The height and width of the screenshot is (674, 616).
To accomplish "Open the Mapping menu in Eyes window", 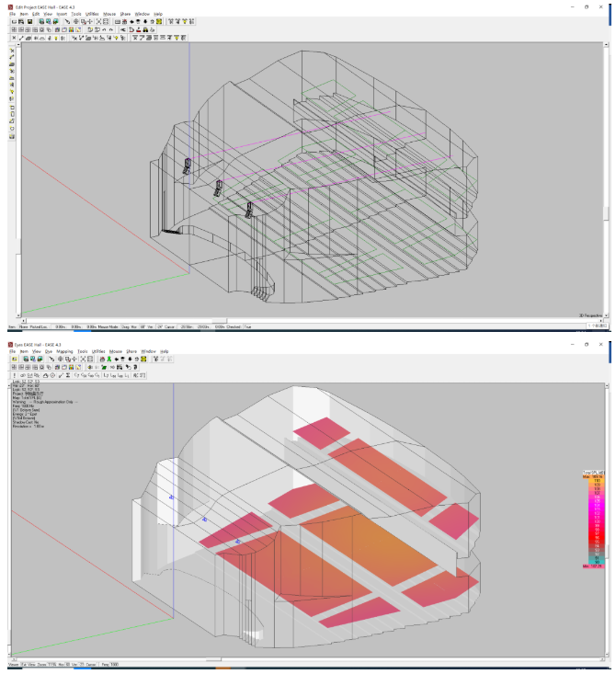I will click(64, 351).
